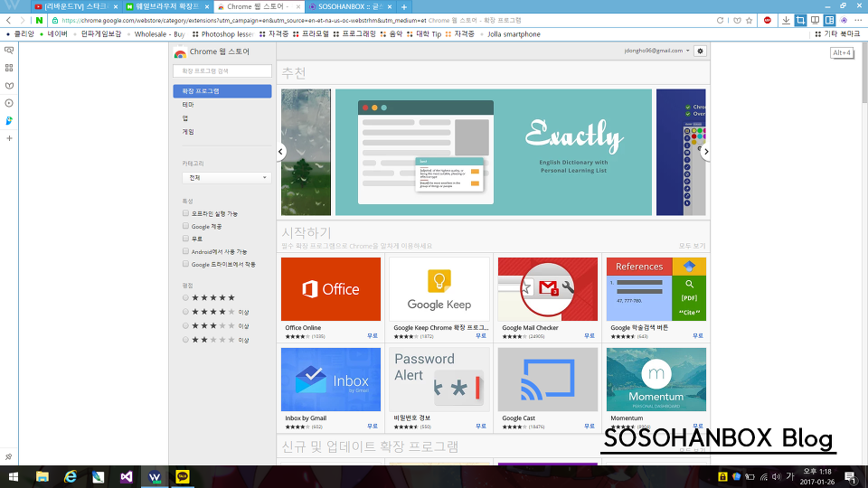Image resolution: width=868 pixels, height=488 pixels.
Task: Open Visual Studio from the taskbar
Action: (127, 476)
